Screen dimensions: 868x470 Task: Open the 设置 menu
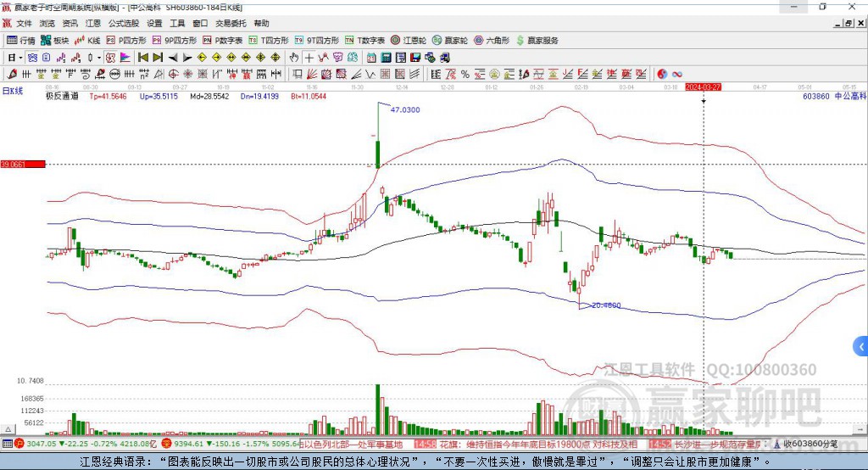point(154,23)
